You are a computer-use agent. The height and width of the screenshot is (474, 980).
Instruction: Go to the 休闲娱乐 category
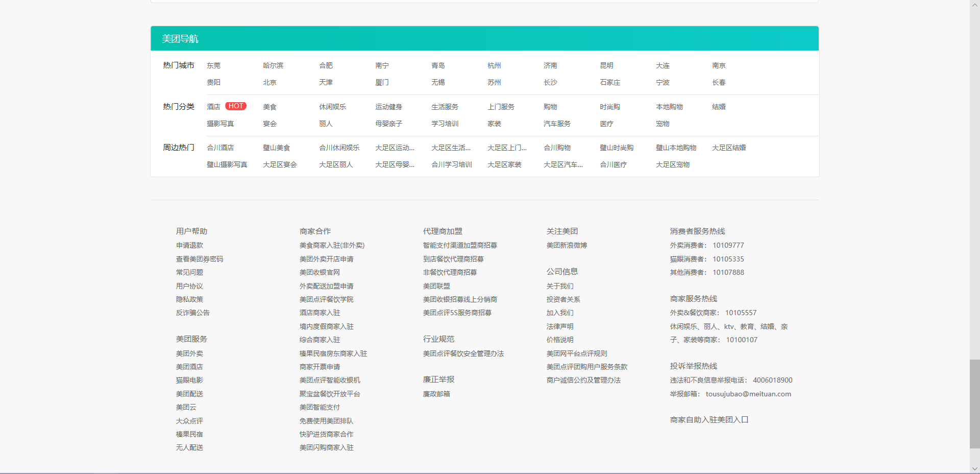332,107
